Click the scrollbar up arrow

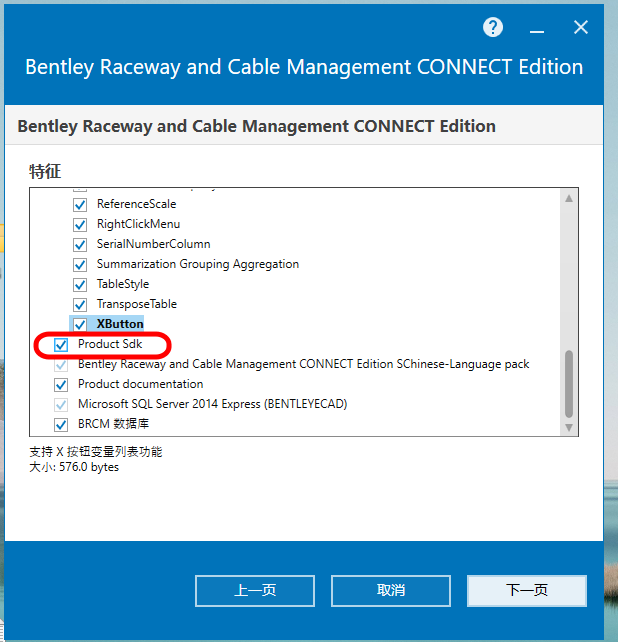point(569,198)
